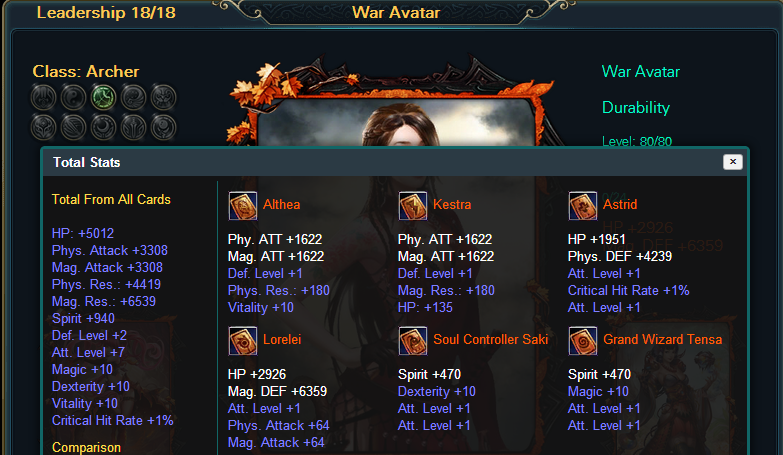Close the Total Stats panel
This screenshot has height=455, width=783.
(x=733, y=161)
